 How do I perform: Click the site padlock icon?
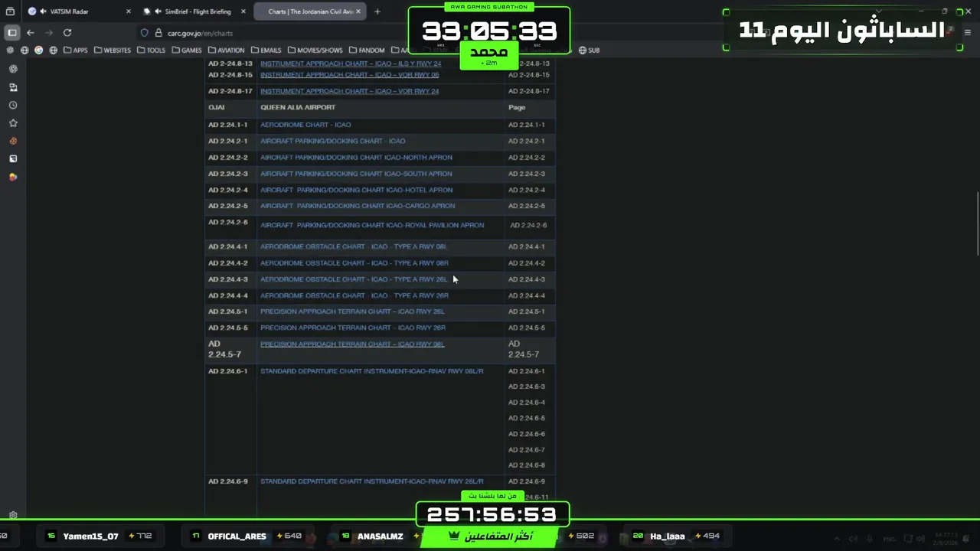(159, 33)
